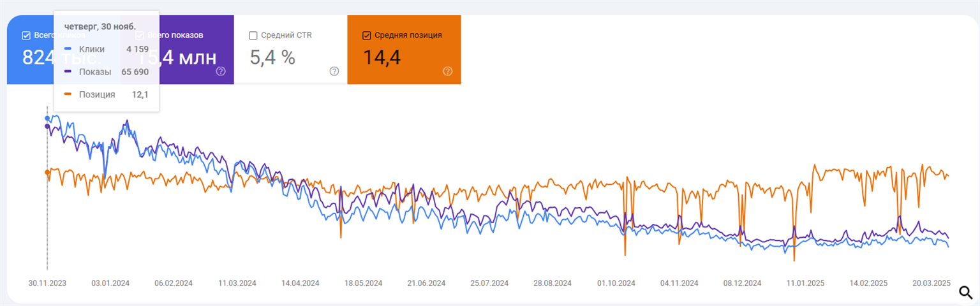Click the purple impressions data point on chart
The width and height of the screenshot is (980, 306).
[47, 126]
